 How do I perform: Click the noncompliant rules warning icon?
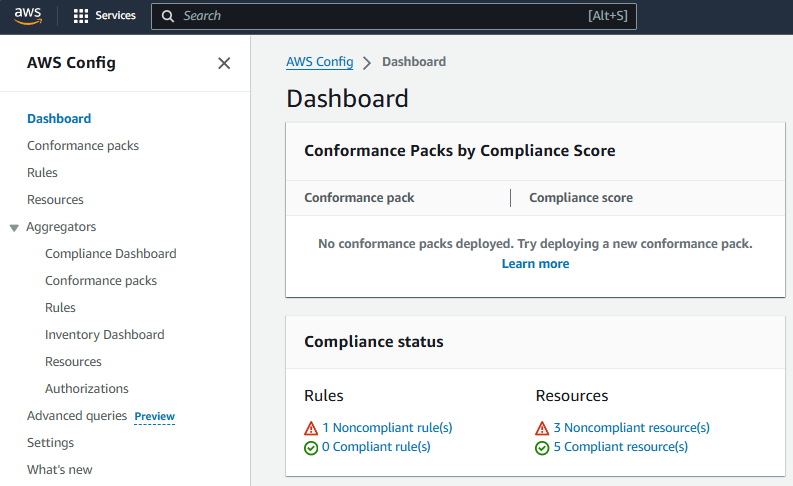pos(311,428)
